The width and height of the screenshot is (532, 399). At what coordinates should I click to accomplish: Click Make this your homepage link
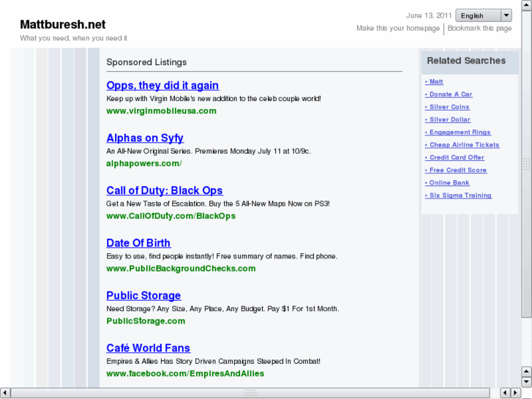pyautogui.click(x=398, y=28)
